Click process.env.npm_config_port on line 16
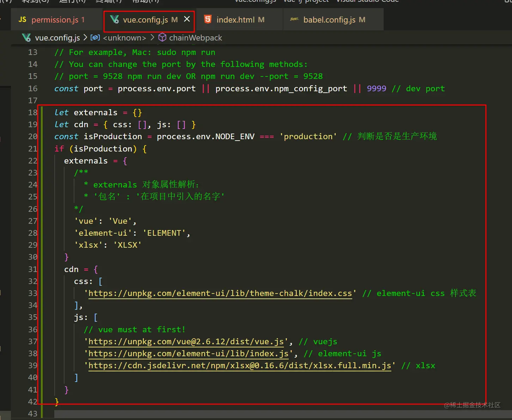 point(281,88)
